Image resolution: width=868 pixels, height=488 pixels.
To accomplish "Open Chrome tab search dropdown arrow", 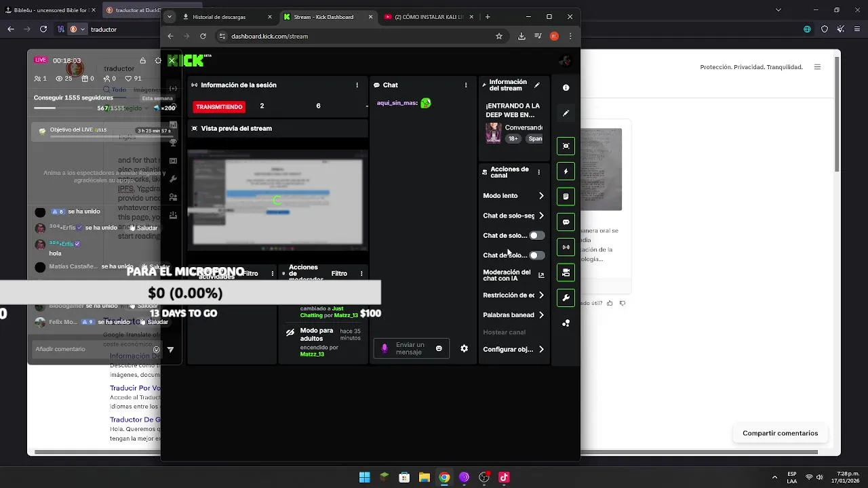I will [170, 17].
